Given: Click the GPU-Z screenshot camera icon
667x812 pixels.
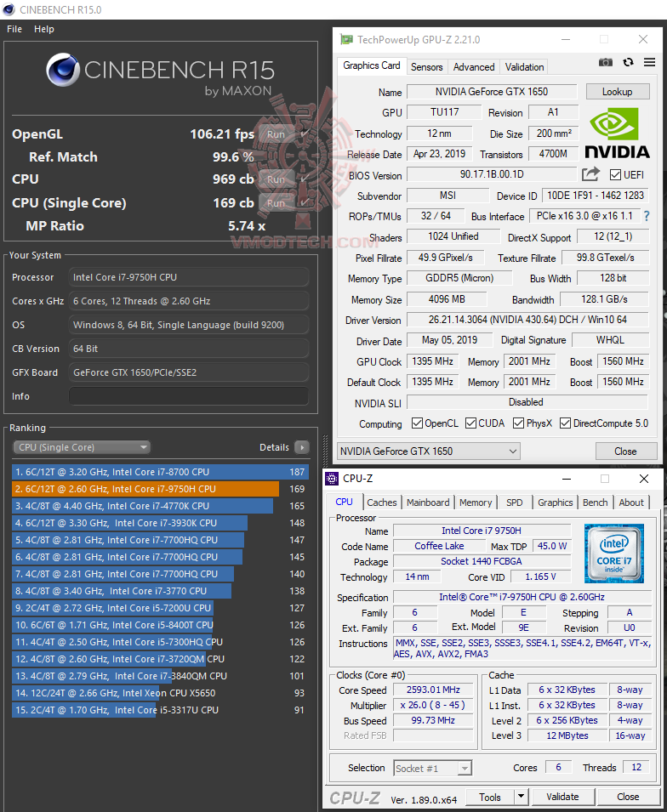Looking at the screenshot, I should coord(606,62).
